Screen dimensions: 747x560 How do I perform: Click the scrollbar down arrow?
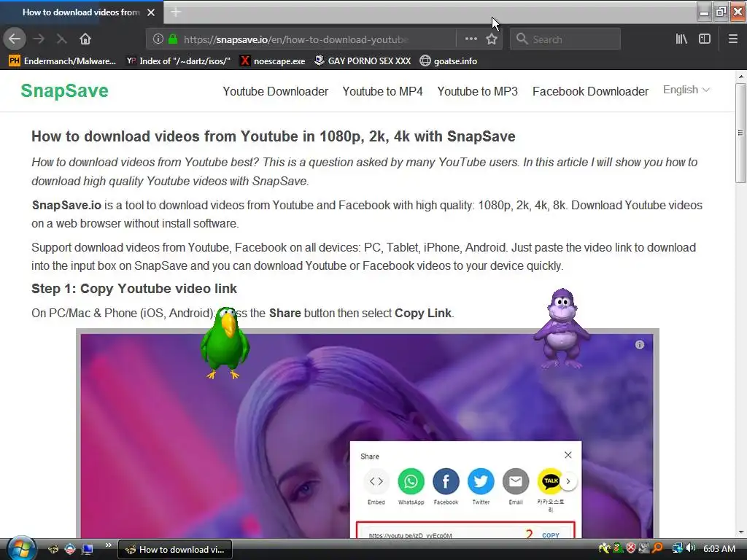740,532
